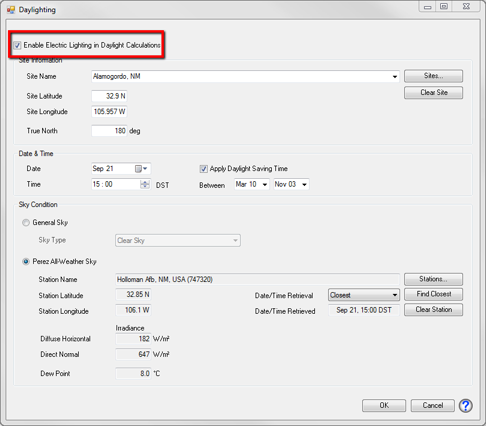Viewport: 486px width, 426px height.
Task: Click the Find Closest button
Action: tap(433, 294)
